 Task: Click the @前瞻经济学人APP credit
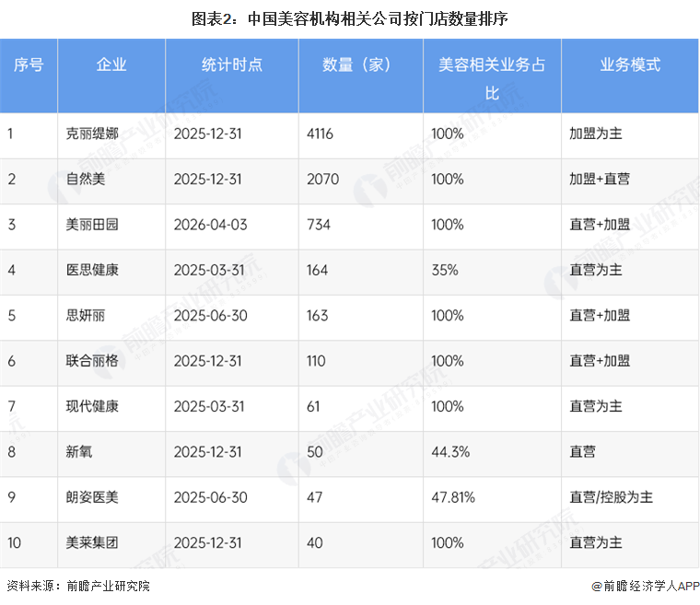(646, 586)
